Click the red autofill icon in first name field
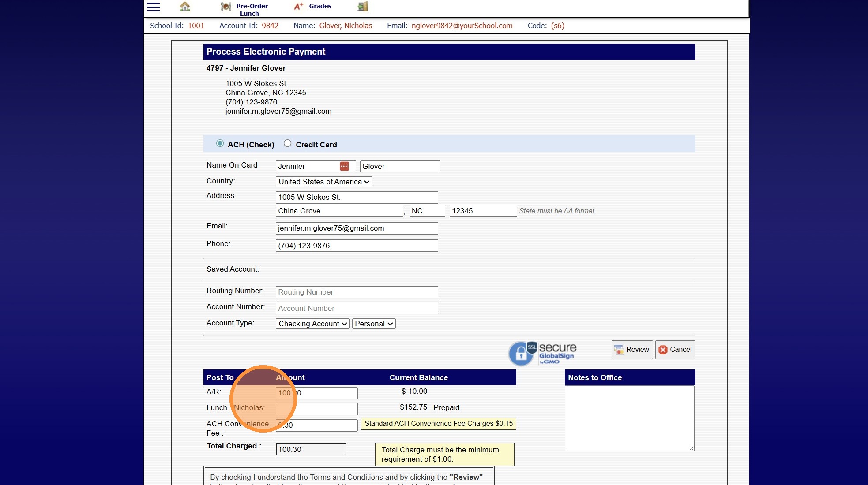Image resolution: width=868 pixels, height=485 pixels. 344,166
